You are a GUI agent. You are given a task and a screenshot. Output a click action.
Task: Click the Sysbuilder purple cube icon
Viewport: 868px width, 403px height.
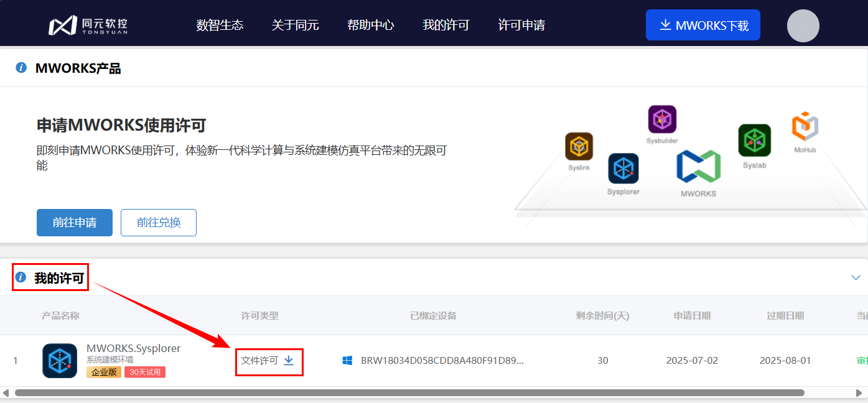662,119
